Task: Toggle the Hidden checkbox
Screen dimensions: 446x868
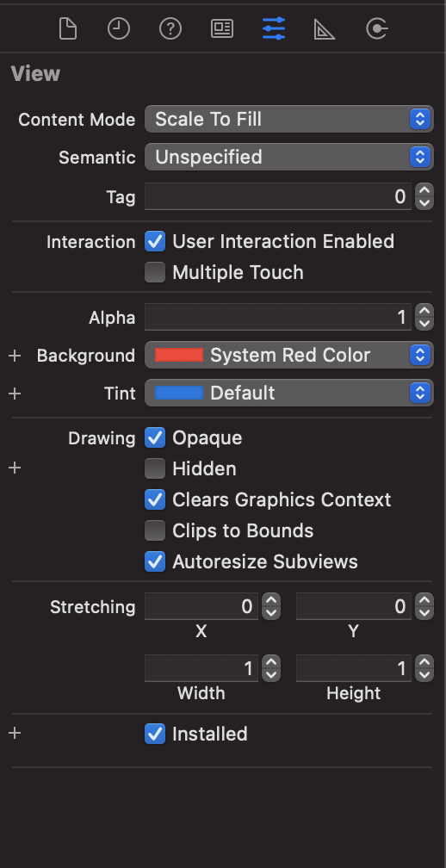Action: pyautogui.click(x=155, y=468)
